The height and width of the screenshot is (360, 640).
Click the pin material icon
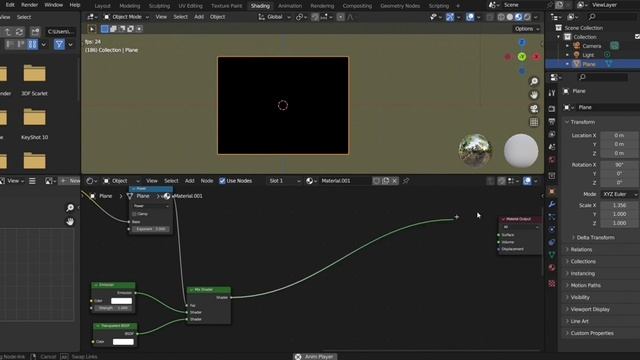pyautogui.click(x=406, y=181)
